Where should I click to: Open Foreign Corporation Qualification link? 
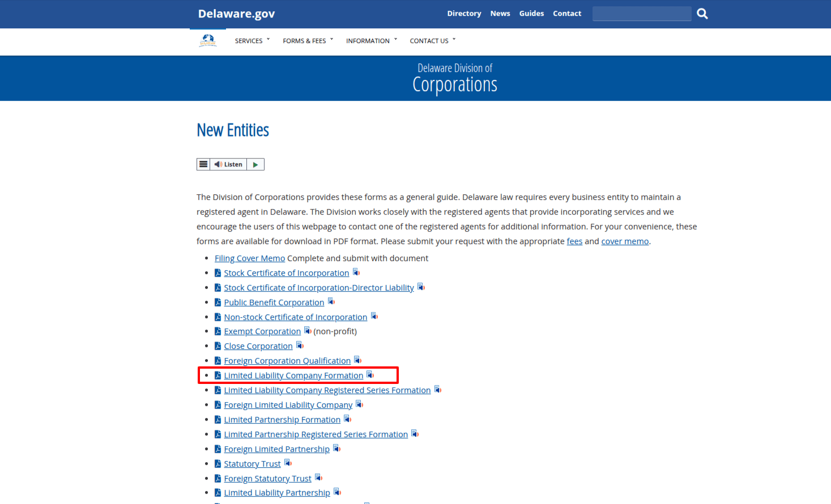pyautogui.click(x=287, y=361)
